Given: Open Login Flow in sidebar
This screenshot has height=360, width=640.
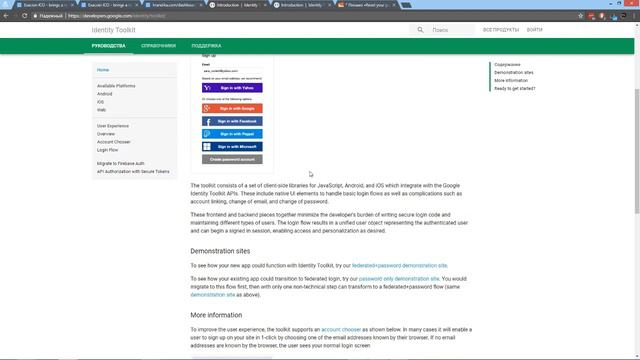Looking at the screenshot, I should coord(107,150).
